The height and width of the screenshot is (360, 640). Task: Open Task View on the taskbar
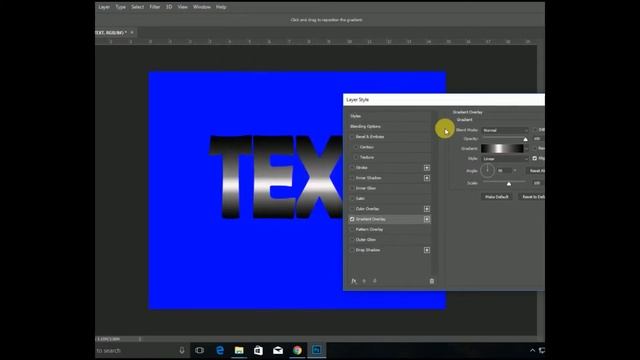[200, 350]
